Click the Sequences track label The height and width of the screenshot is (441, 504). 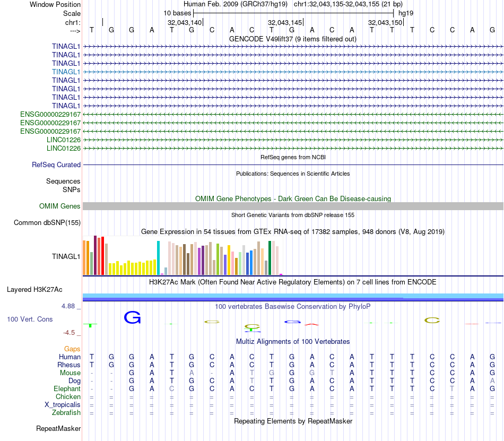point(63,181)
